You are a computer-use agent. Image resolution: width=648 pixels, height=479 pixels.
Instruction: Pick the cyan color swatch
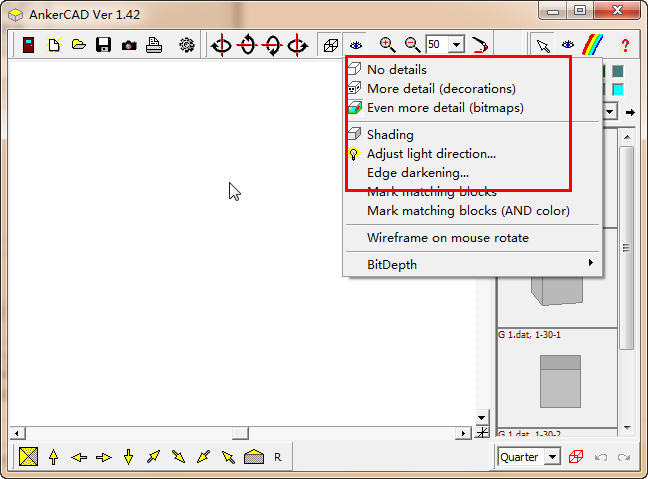tap(618, 89)
